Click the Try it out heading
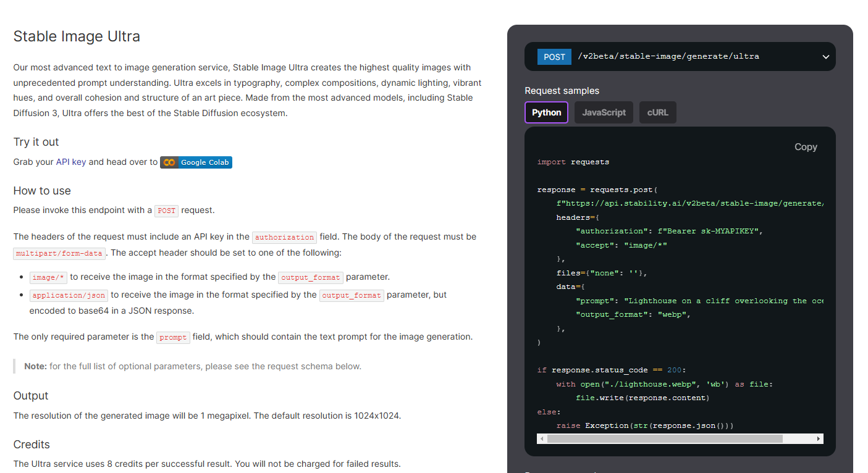The width and height of the screenshot is (868, 473). (x=36, y=142)
